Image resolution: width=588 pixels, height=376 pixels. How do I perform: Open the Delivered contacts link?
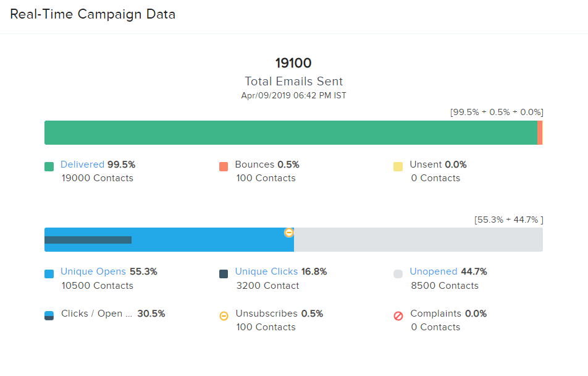tap(82, 164)
